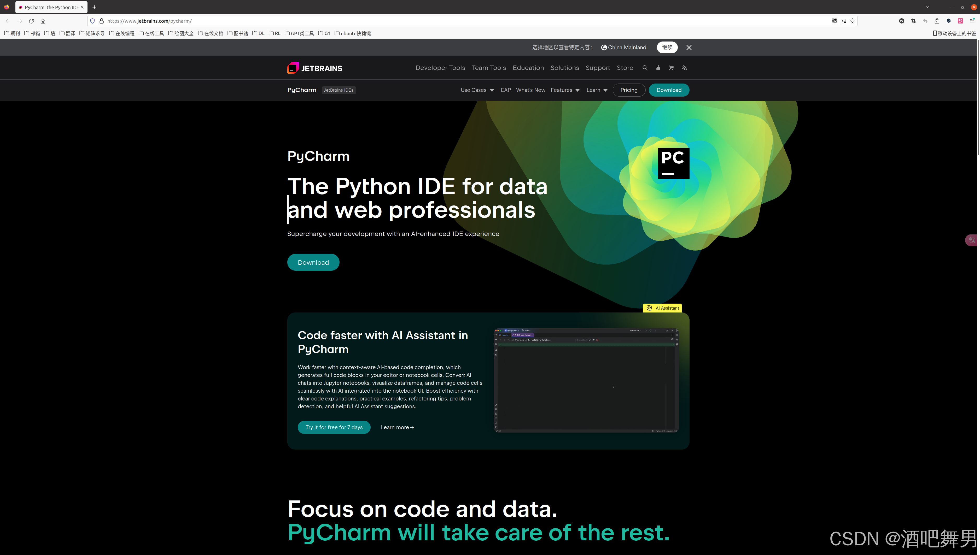Dismiss the region selection banner
The width and height of the screenshot is (980, 555).
pos(689,47)
